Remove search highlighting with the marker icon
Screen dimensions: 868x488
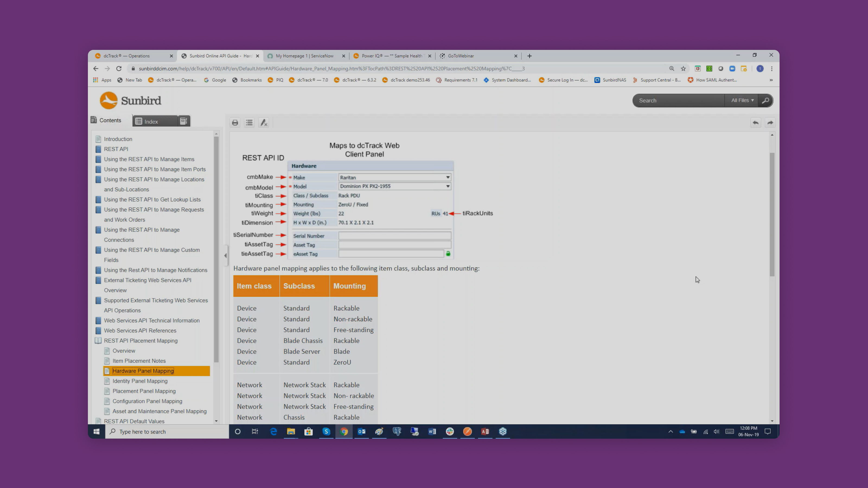click(263, 123)
